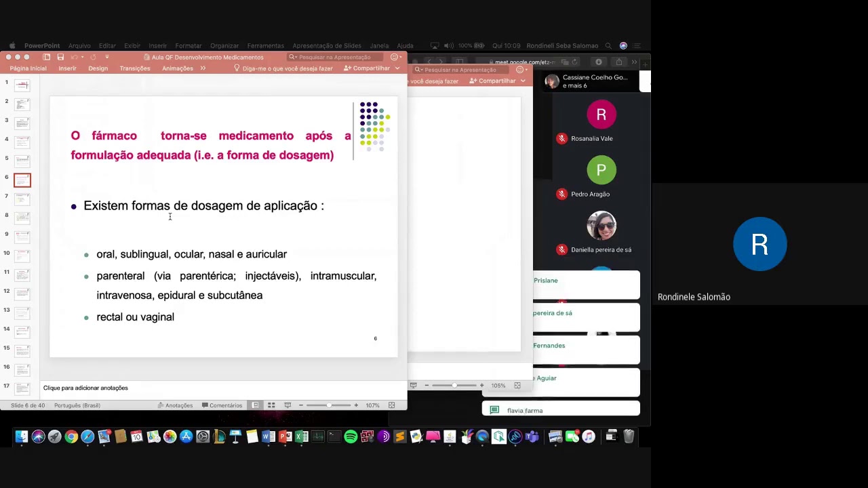Viewport: 868px width, 488px height.
Task: Click Fit slide to window icon at 107%
Action: 391,405
